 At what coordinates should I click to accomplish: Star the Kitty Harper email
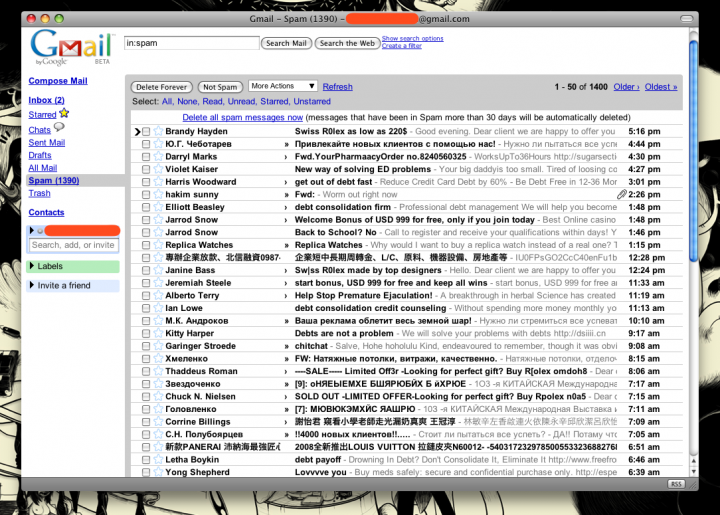pos(158,333)
